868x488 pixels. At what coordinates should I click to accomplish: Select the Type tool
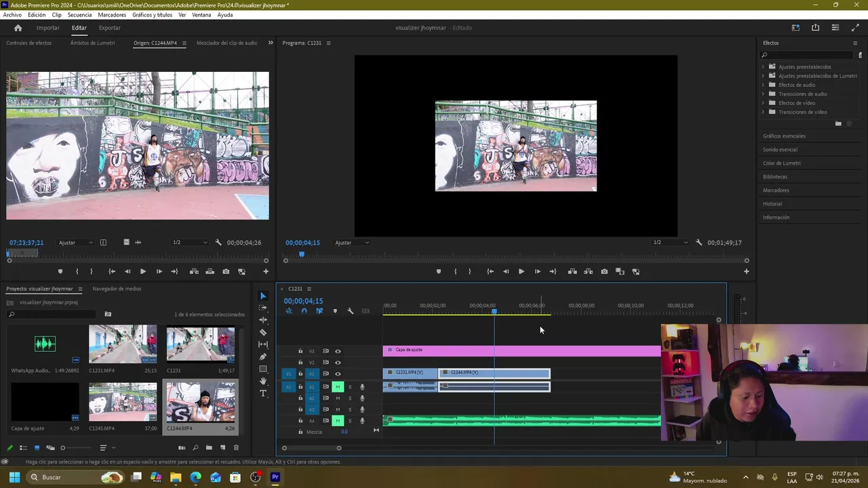click(x=263, y=394)
